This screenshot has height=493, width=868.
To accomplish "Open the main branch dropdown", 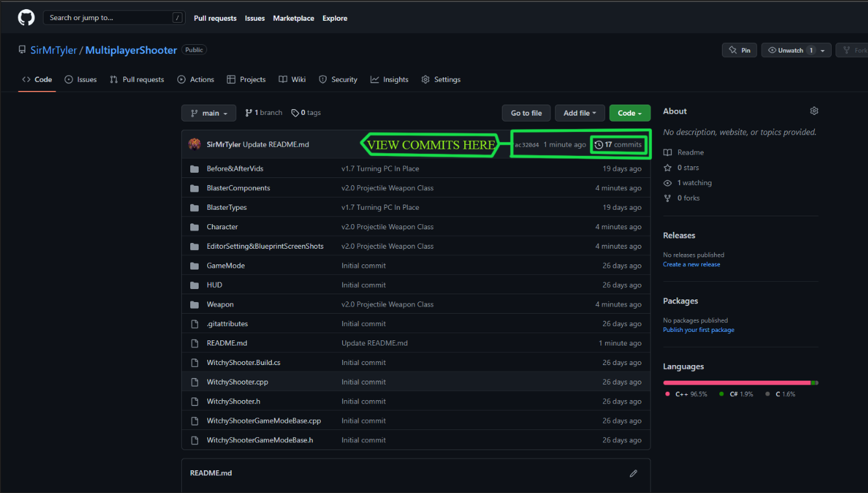I will (208, 113).
